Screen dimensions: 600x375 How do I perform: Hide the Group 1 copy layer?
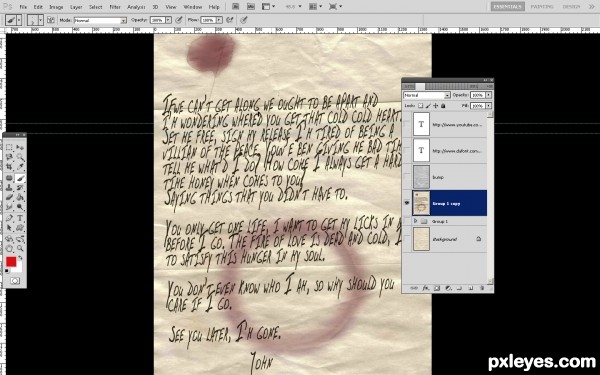click(407, 203)
